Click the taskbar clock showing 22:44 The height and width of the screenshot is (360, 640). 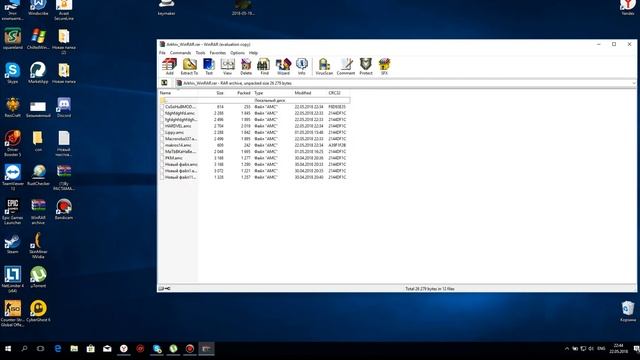(x=618, y=349)
